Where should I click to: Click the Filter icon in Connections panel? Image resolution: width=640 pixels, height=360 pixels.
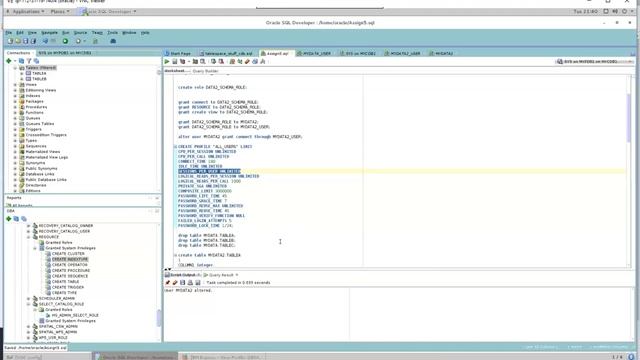click(29, 61)
